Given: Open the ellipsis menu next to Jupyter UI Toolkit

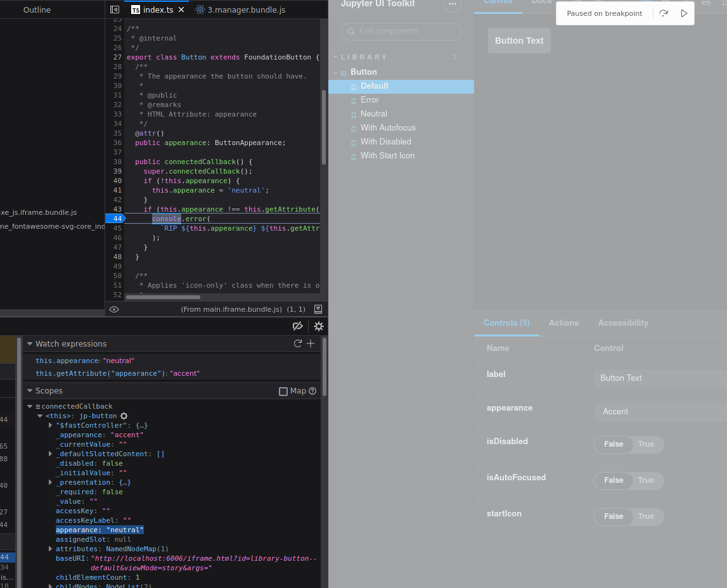Looking at the screenshot, I should (x=453, y=5).
